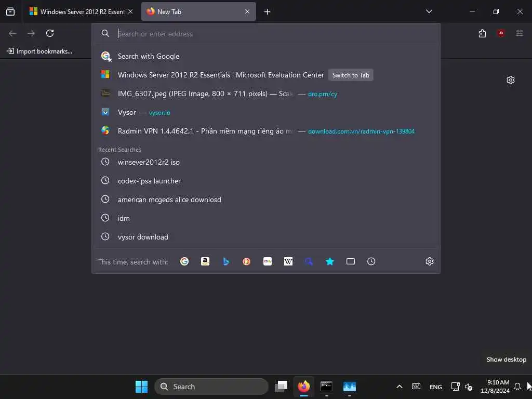532x399 pixels.
Task: Search this time with Bing icon
Action: (x=226, y=261)
